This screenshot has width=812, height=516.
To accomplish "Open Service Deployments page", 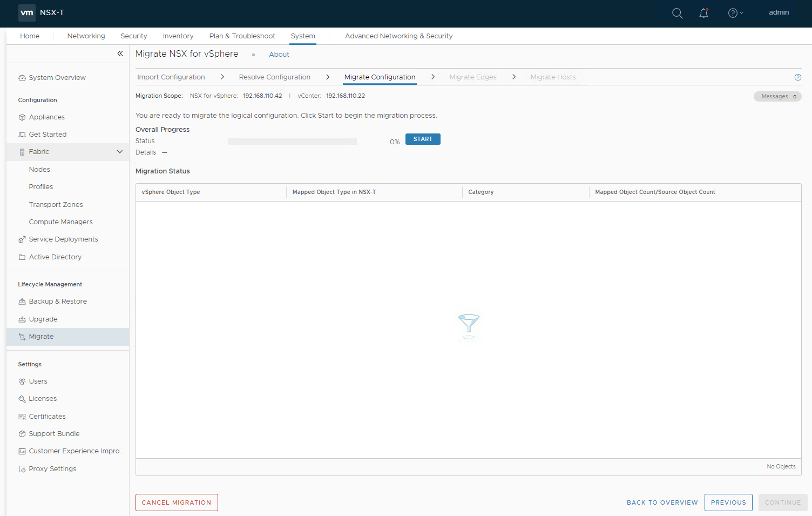I will coord(64,239).
